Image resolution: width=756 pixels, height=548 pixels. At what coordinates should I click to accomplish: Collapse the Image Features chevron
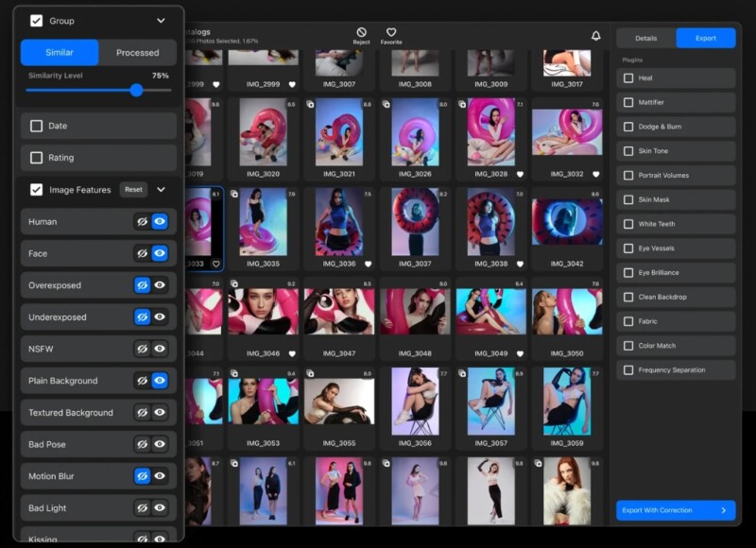click(161, 190)
